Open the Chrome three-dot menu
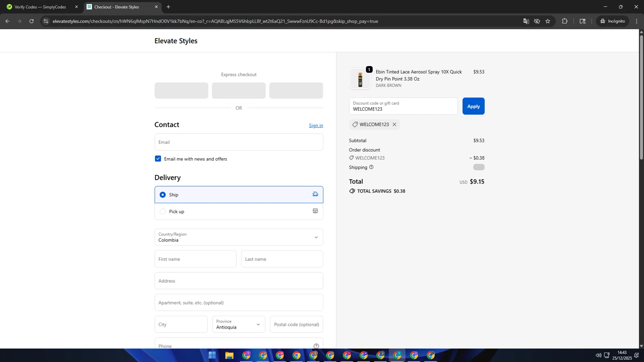Image resolution: width=644 pixels, height=362 pixels. click(637, 21)
